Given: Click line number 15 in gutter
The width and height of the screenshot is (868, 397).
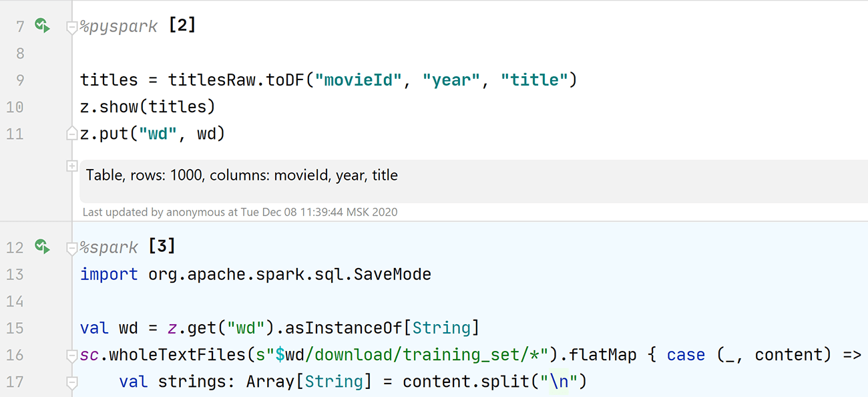Looking at the screenshot, I should click(x=15, y=328).
